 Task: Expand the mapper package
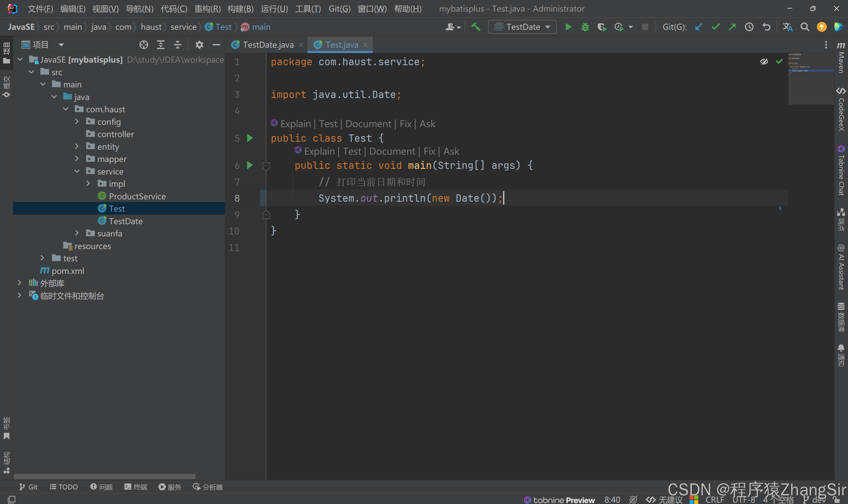pos(77,159)
